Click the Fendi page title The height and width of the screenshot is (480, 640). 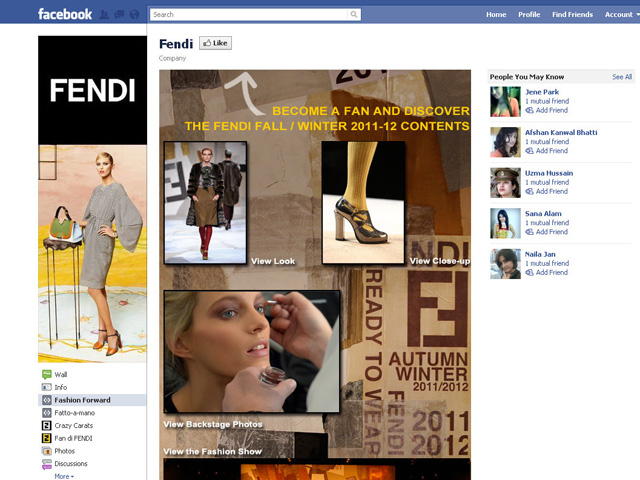pos(176,43)
